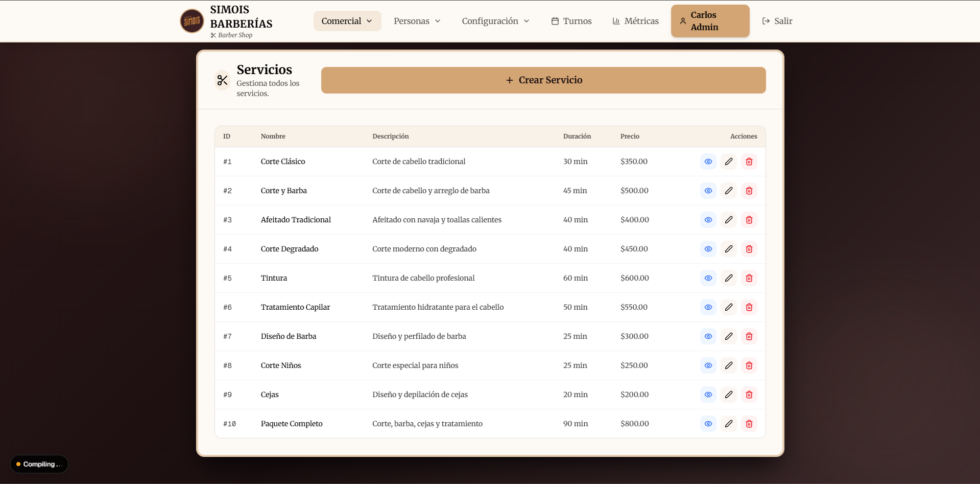Viewport: 980px width, 484px height.
Task: Click "Diseño y depilación de cejas" description
Action: (x=420, y=395)
